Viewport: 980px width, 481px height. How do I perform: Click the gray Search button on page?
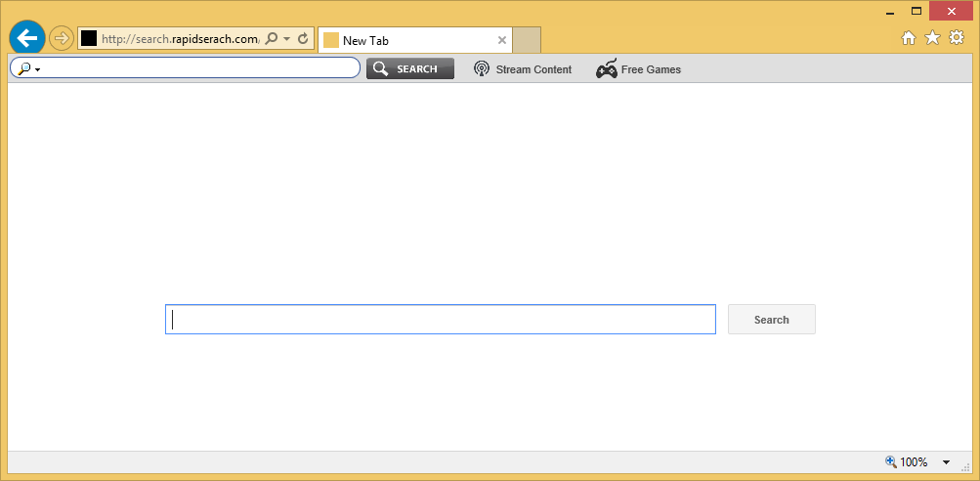(771, 320)
